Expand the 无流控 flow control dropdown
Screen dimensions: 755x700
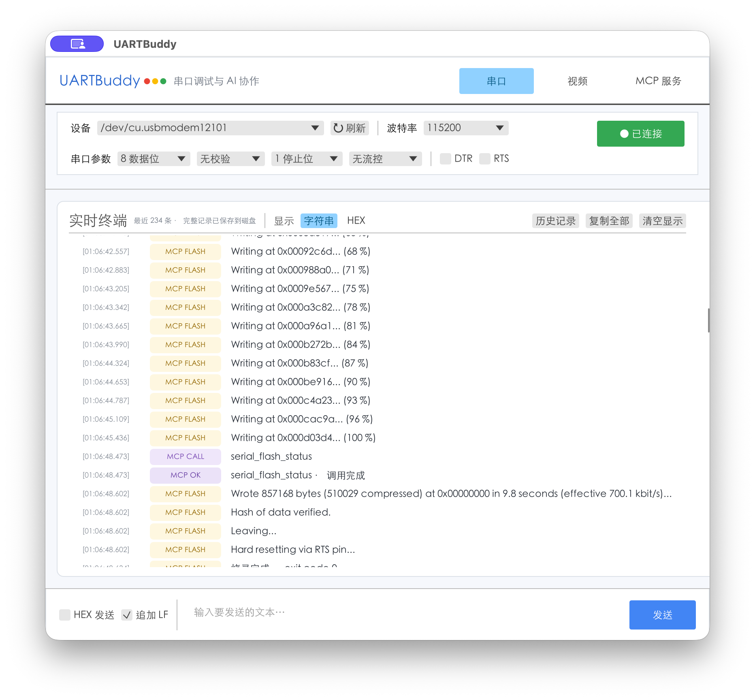click(x=385, y=159)
